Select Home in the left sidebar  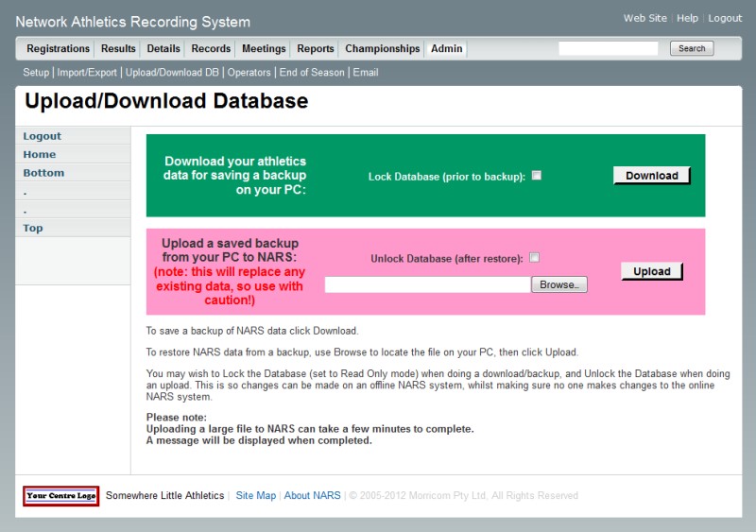coord(40,155)
